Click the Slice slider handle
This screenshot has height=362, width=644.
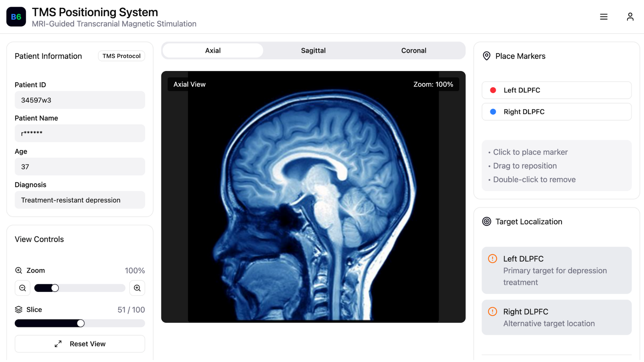tap(80, 323)
